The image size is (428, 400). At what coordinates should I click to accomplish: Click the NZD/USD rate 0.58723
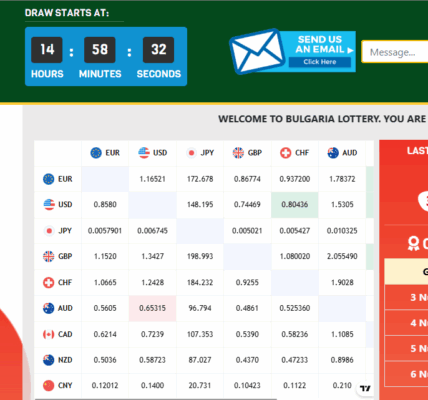152,360
